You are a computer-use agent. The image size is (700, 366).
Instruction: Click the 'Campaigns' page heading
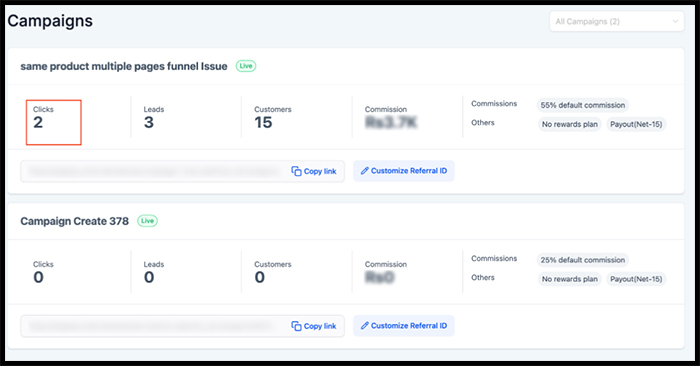coord(50,21)
